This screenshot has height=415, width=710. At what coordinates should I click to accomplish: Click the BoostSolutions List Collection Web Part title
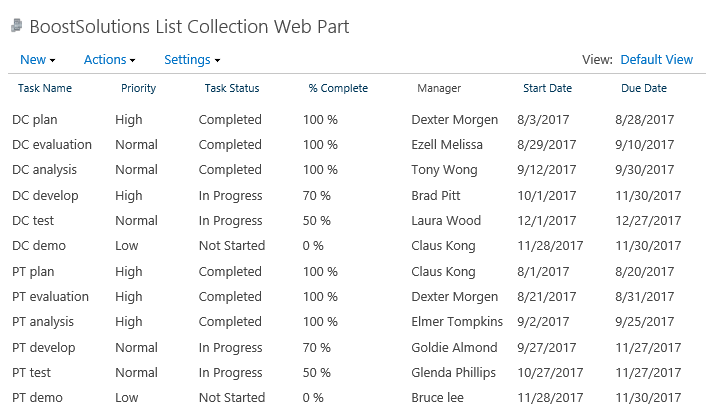click(189, 27)
